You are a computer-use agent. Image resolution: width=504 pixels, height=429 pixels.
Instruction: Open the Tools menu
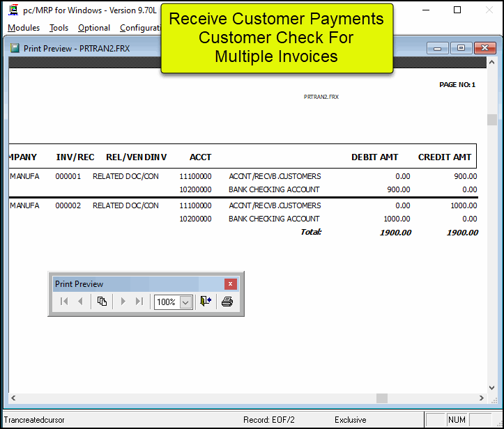59,28
